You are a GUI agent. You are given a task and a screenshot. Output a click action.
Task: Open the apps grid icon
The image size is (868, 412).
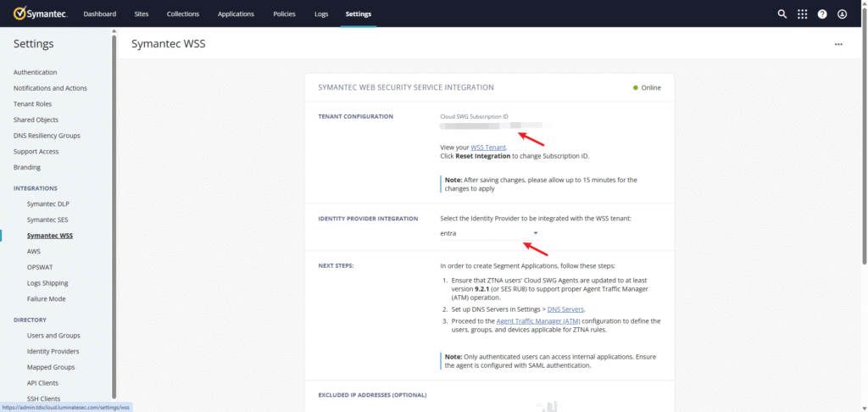802,14
